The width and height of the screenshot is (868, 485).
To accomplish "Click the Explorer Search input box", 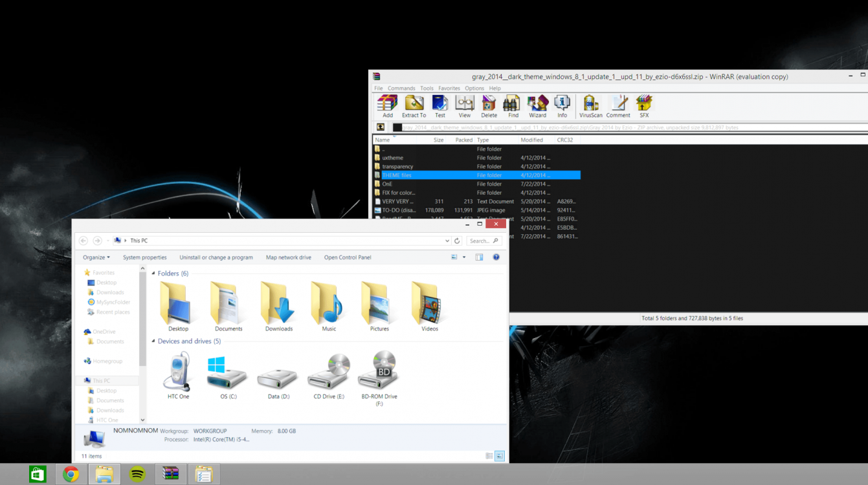I will coord(484,241).
